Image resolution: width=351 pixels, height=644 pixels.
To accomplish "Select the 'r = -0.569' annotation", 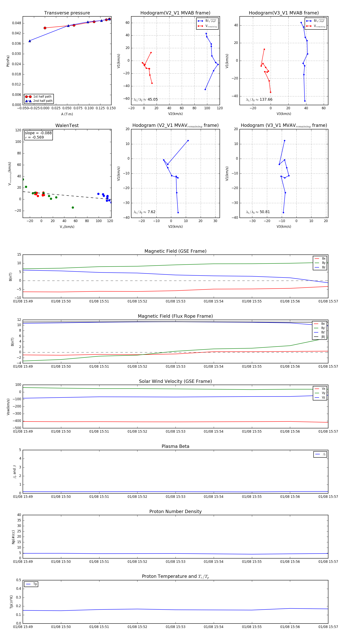I will point(35,137).
